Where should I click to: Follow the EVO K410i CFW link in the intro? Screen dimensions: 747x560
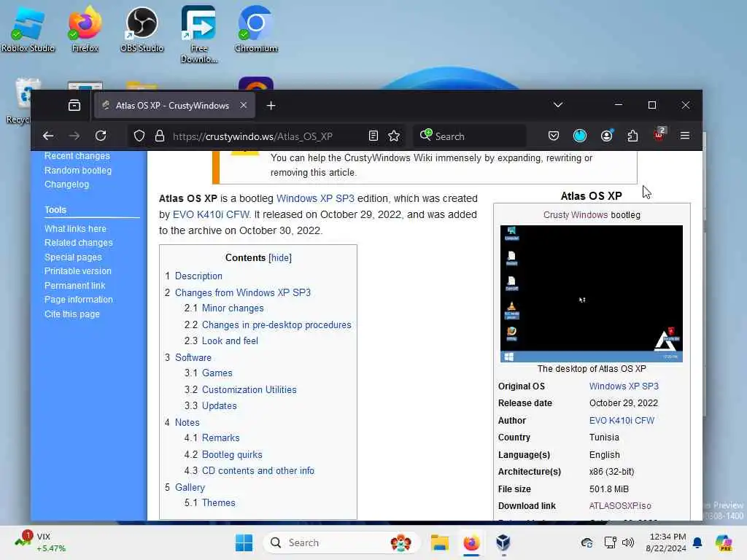(x=211, y=215)
